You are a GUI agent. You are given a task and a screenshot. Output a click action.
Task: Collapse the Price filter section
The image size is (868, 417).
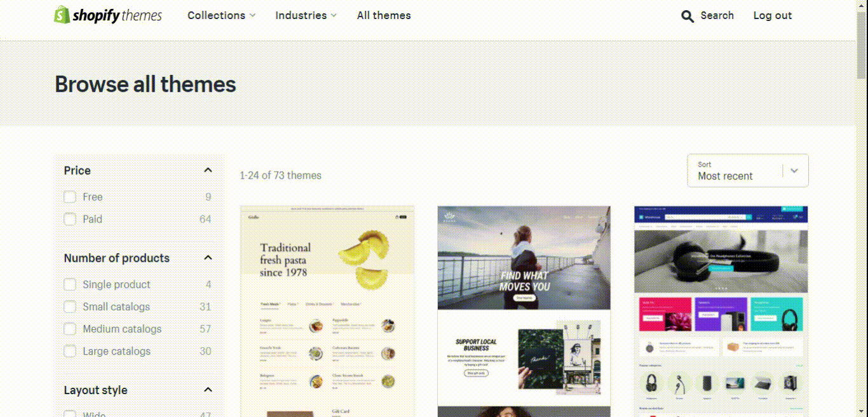(x=208, y=170)
